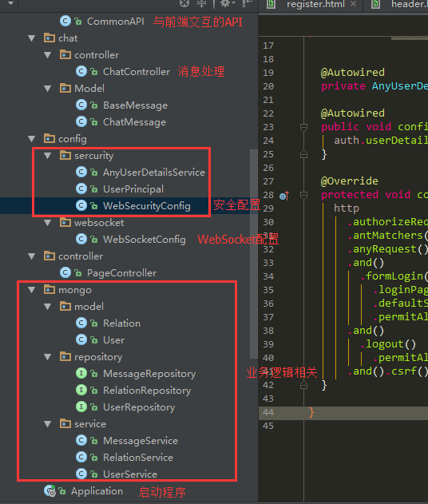This screenshot has height=504, width=428.
Task: Open Relation class
Action: (121, 323)
